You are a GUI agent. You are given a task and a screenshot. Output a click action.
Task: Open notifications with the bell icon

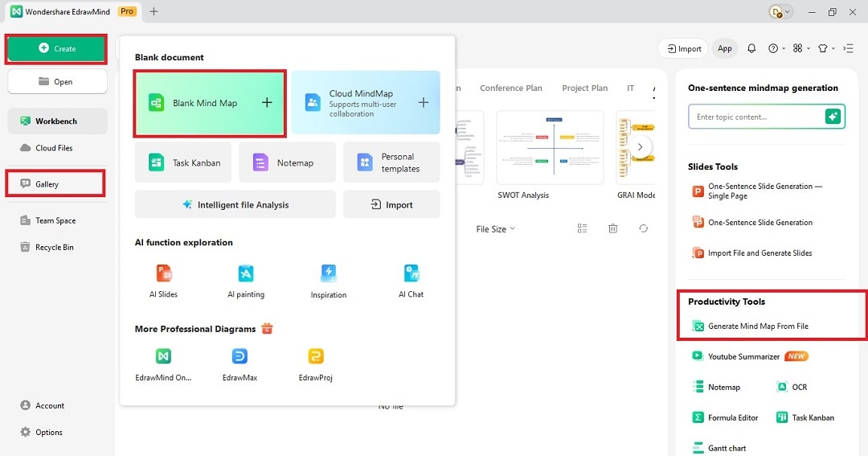[751, 49]
